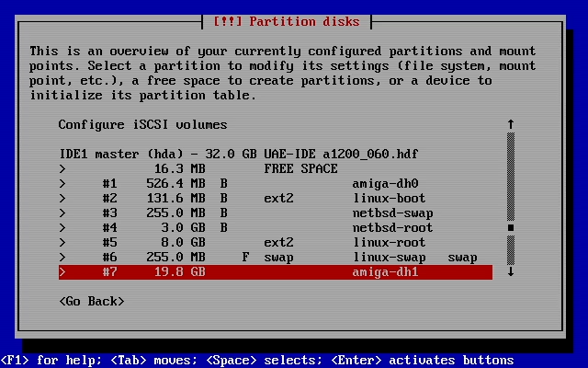Screen dimensions: 588x368
Task: Click the chevron beside partition #4
Action: [62, 228]
